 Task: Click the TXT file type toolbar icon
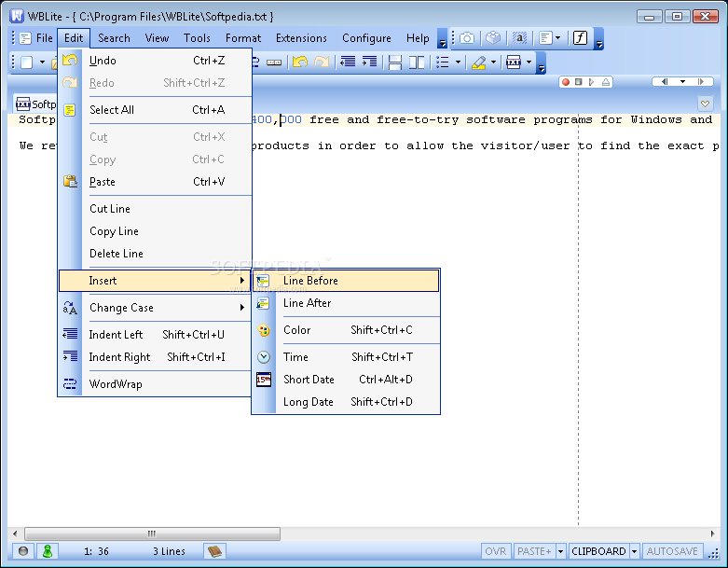[x=514, y=62]
